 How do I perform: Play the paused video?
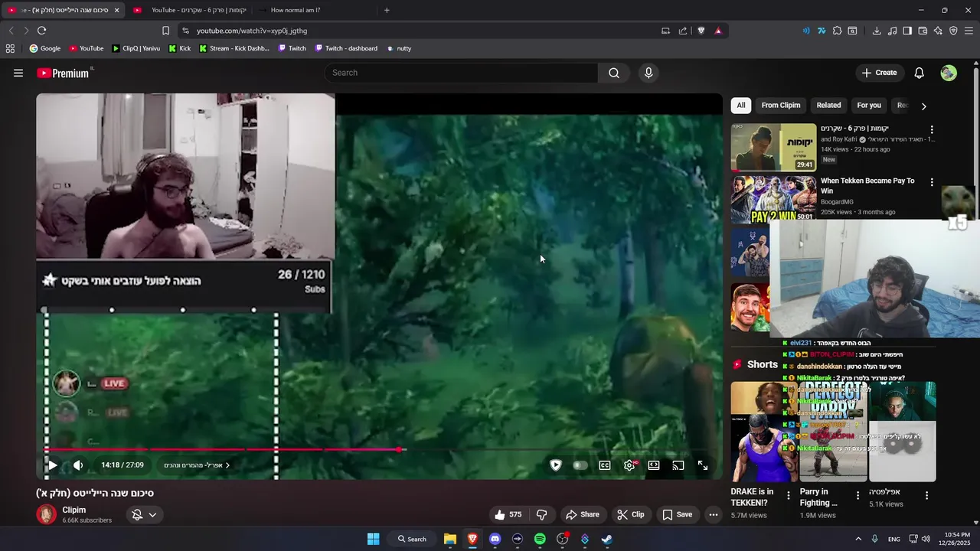pos(52,465)
